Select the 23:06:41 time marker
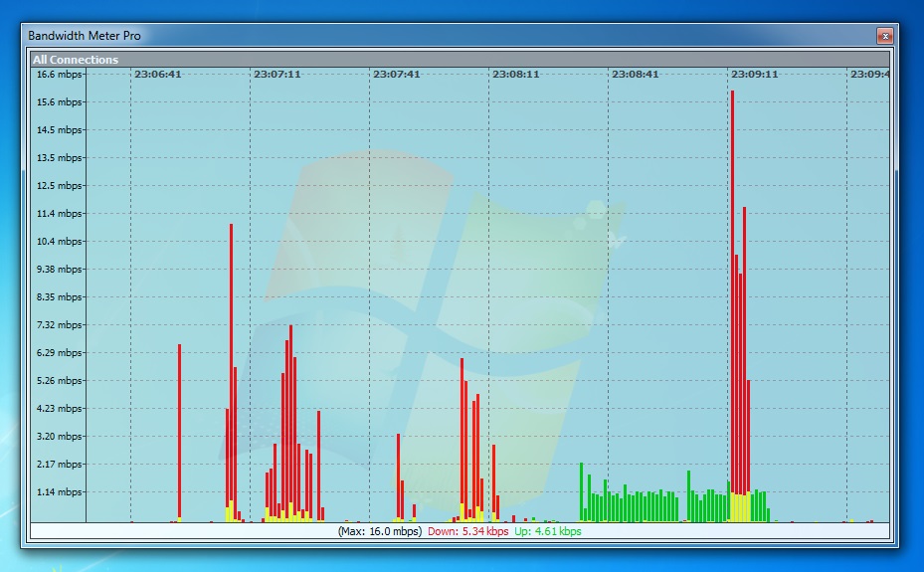The width and height of the screenshot is (924, 572). coord(158,75)
